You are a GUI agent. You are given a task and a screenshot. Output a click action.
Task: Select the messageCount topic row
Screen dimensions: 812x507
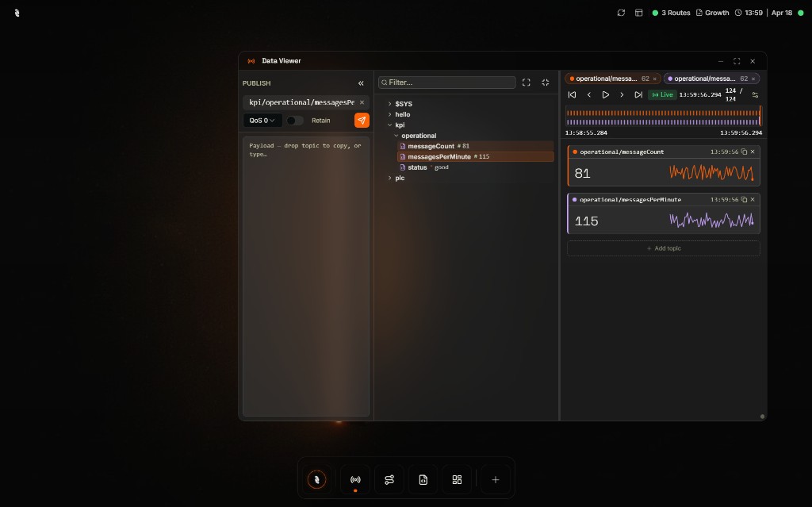point(476,146)
